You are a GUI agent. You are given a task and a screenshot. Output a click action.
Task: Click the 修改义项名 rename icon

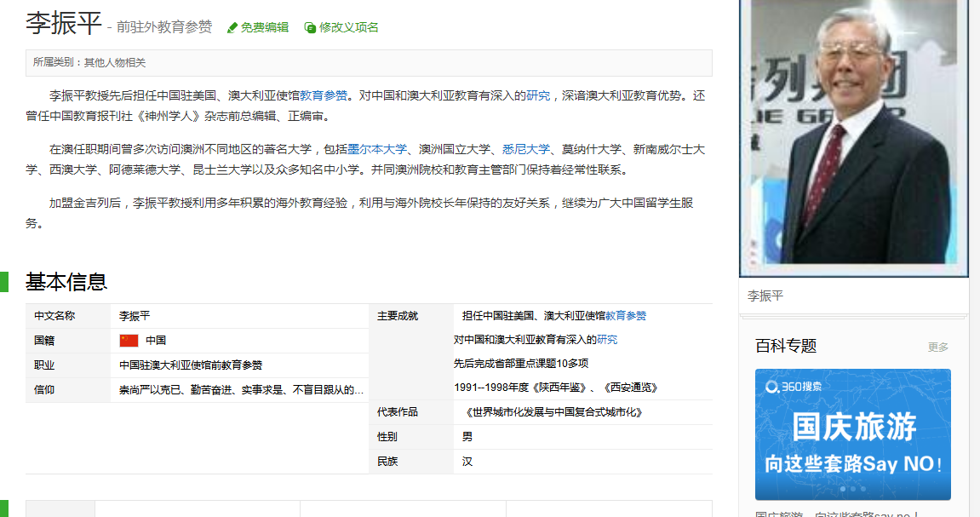coord(310,28)
